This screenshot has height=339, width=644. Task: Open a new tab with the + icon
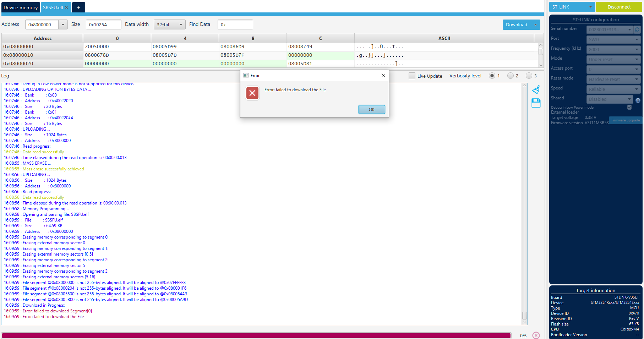78,7
